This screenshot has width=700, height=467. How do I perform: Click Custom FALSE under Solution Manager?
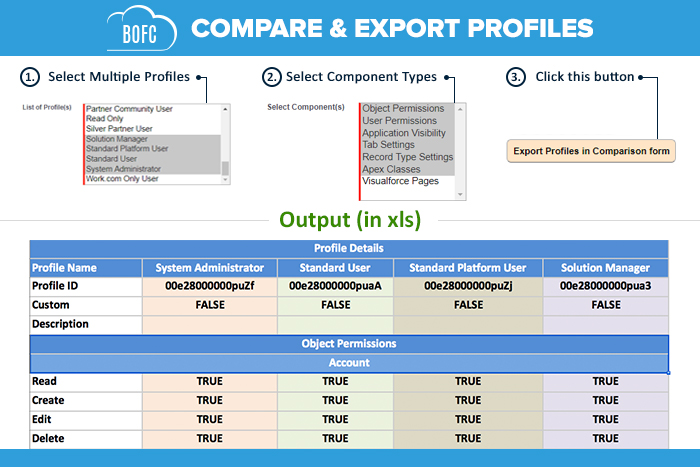point(605,305)
